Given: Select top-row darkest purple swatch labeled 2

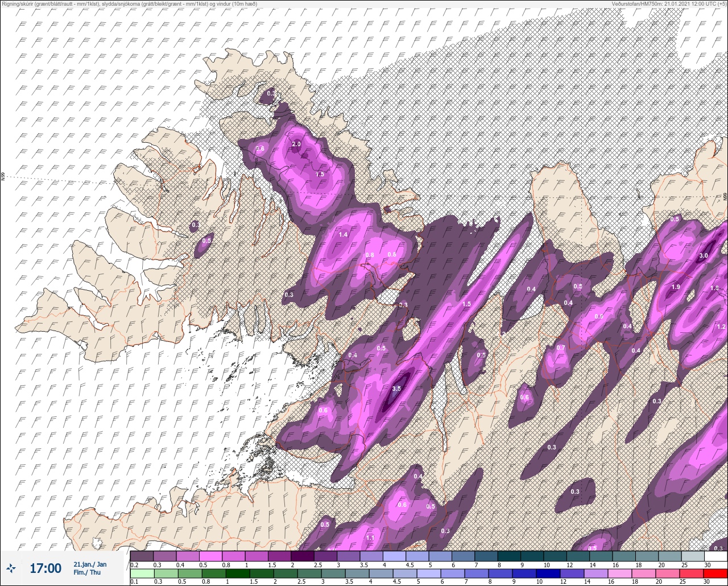Looking at the screenshot, I should (302, 556).
